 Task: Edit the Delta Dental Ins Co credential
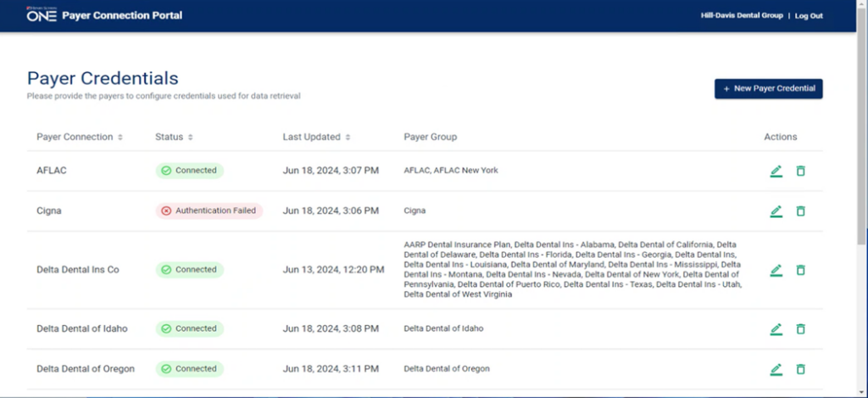pos(776,270)
